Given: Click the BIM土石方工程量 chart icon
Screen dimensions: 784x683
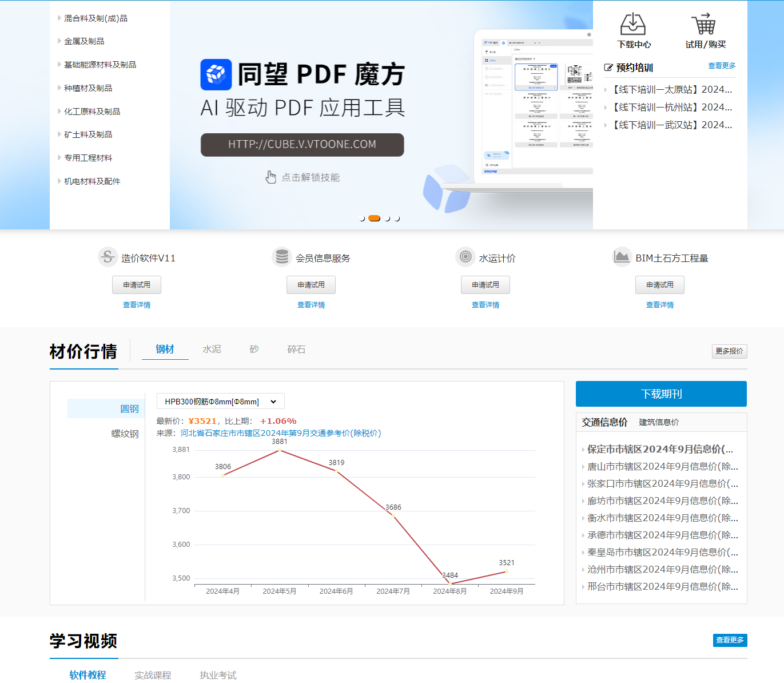Looking at the screenshot, I should pos(622,257).
